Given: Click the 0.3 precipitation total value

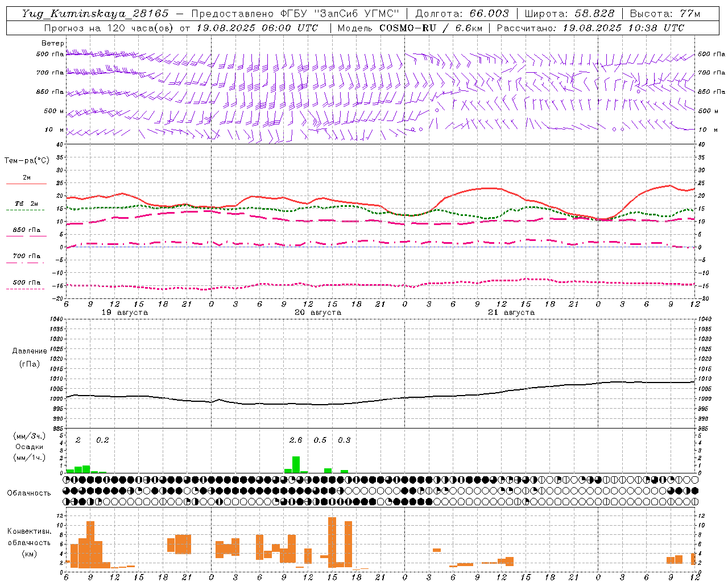Looking at the screenshot, I should (344, 440).
